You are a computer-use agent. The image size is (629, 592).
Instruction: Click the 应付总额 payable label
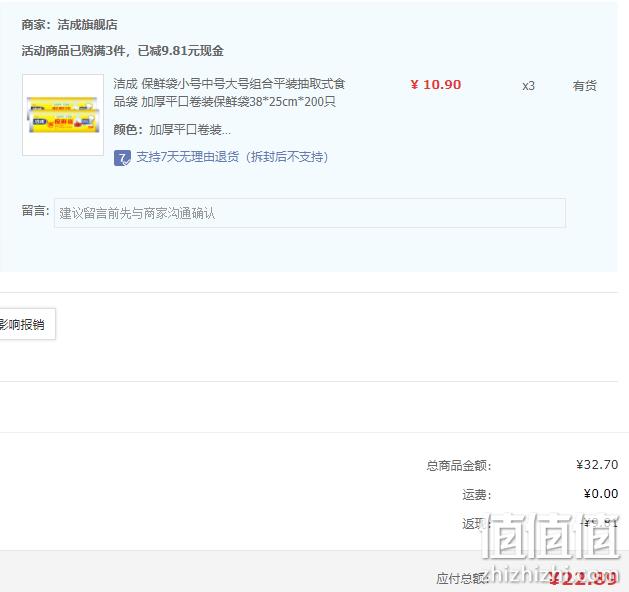(462, 578)
